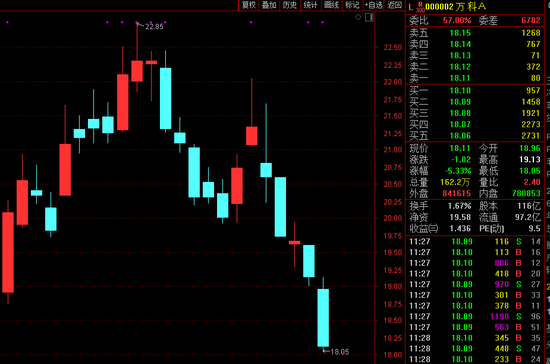
Task: Open the 叠加 overlay option
Action: 269,5
